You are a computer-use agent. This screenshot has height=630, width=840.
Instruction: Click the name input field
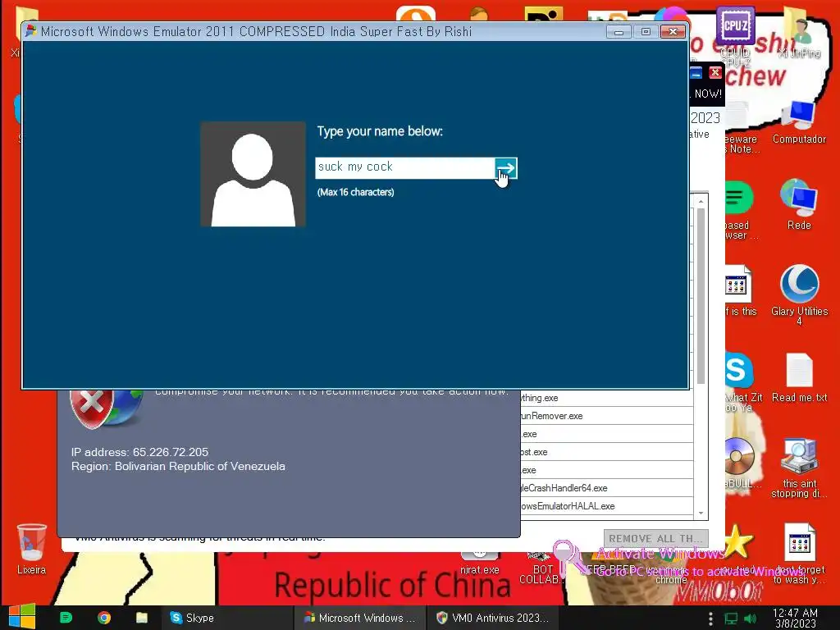pyautogui.click(x=405, y=168)
